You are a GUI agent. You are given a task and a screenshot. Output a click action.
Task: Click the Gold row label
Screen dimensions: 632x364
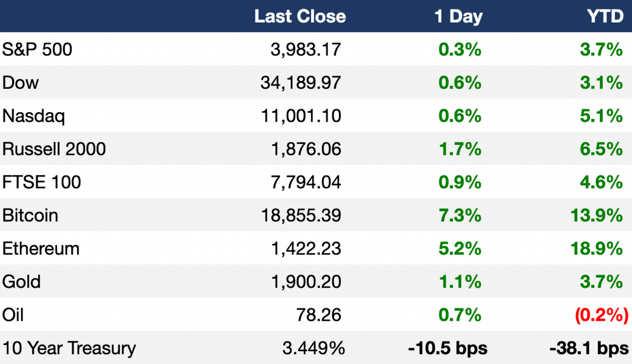coord(22,282)
